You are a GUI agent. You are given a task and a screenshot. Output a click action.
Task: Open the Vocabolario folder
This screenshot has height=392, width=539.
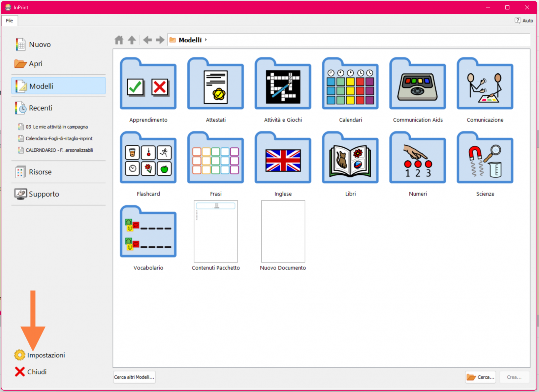point(148,231)
